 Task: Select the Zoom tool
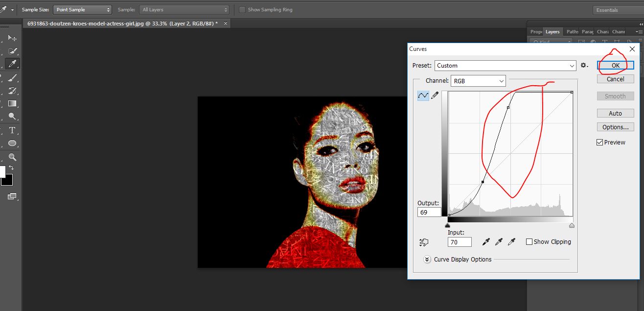(12, 157)
